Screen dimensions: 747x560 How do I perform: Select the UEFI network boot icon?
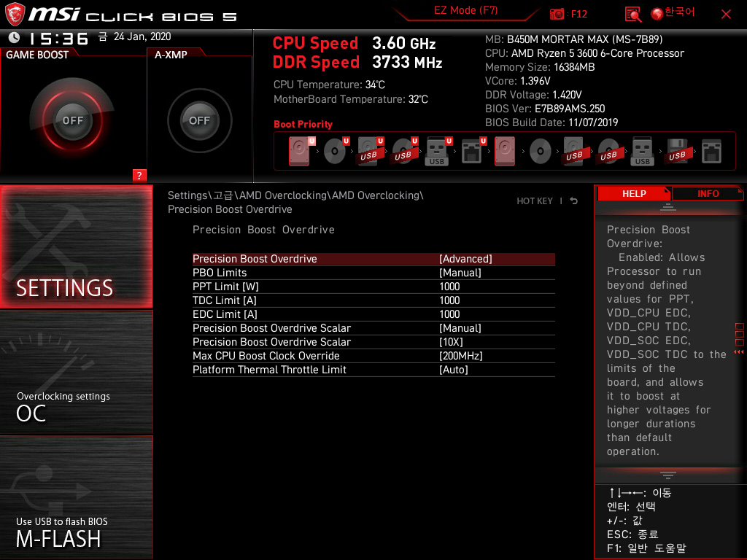pyautogui.click(x=473, y=151)
